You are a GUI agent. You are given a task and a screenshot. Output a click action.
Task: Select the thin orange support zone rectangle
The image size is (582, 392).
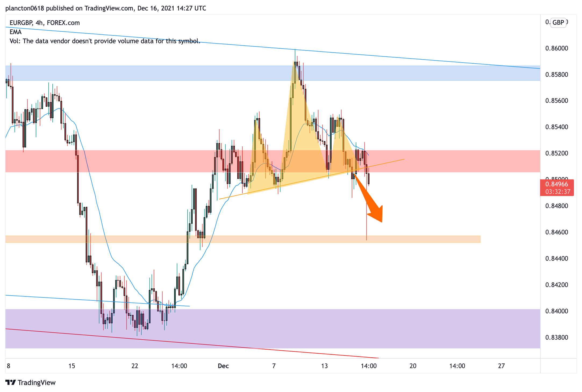pyautogui.click(x=243, y=239)
